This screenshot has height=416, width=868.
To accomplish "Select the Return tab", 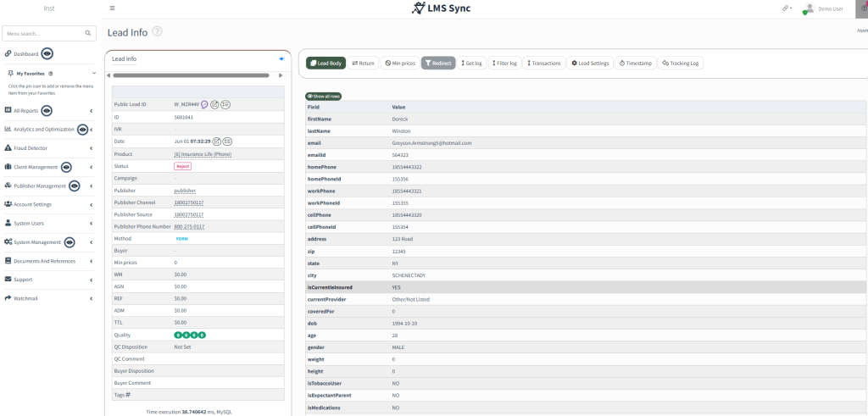I will click(x=363, y=63).
